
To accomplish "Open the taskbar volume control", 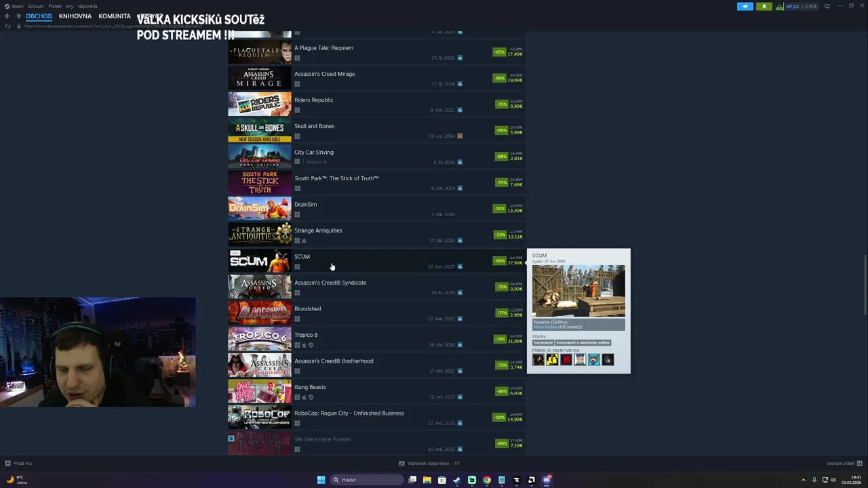I will click(x=833, y=480).
